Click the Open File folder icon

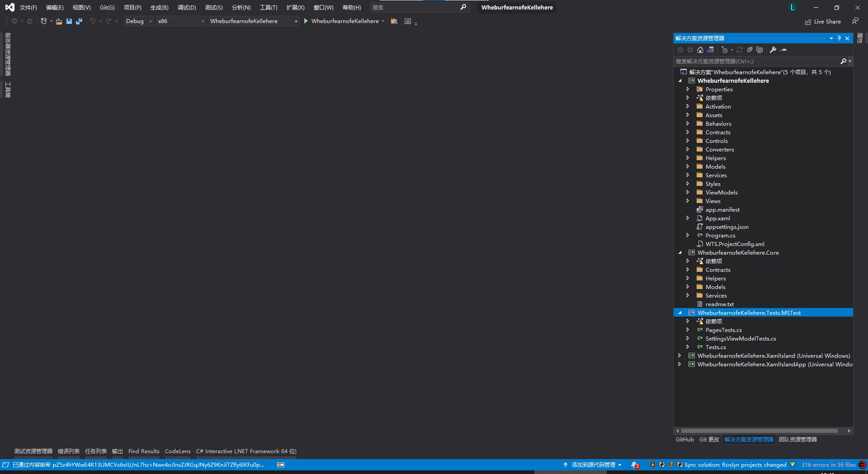59,21
